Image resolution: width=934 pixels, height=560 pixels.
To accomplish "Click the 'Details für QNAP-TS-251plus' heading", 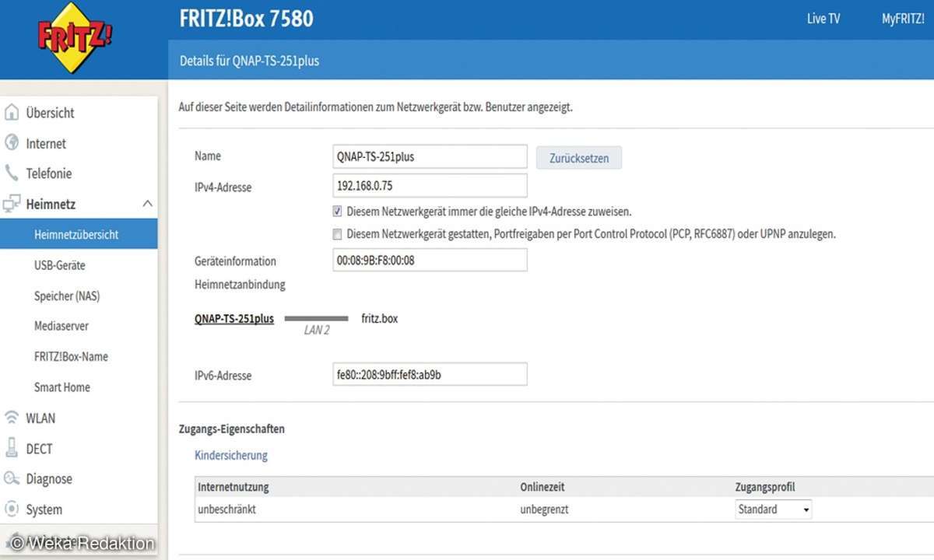I will click(249, 61).
